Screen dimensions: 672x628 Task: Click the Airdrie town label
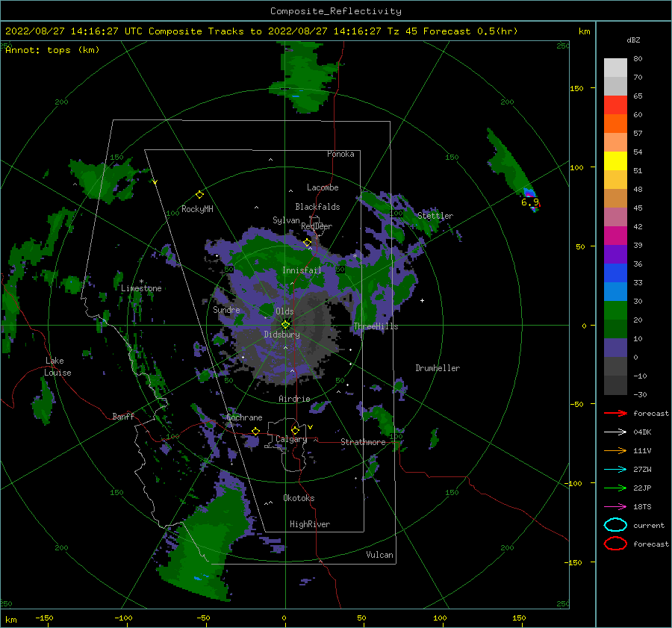294,399
